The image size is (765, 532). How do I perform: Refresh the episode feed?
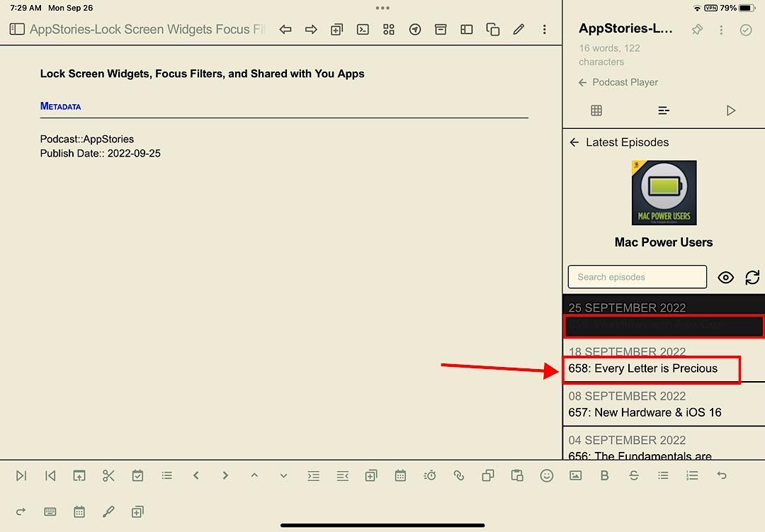[x=752, y=277]
